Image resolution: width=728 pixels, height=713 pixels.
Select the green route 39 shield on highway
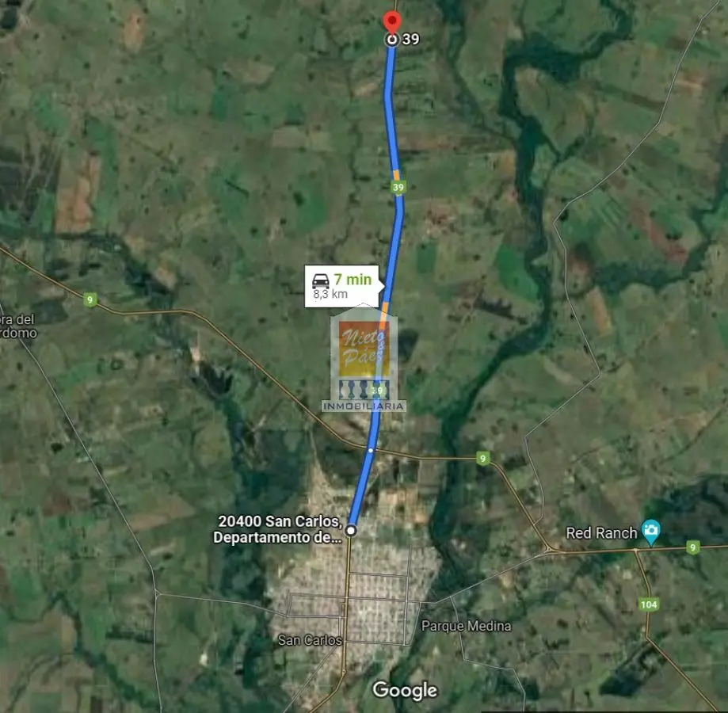[398, 187]
